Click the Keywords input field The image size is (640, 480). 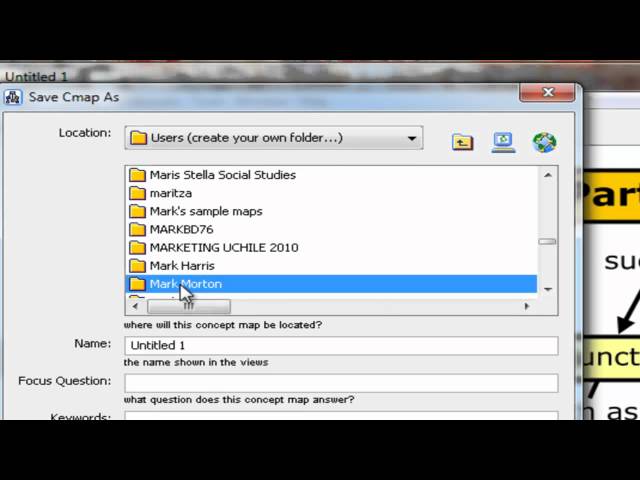coord(341,416)
